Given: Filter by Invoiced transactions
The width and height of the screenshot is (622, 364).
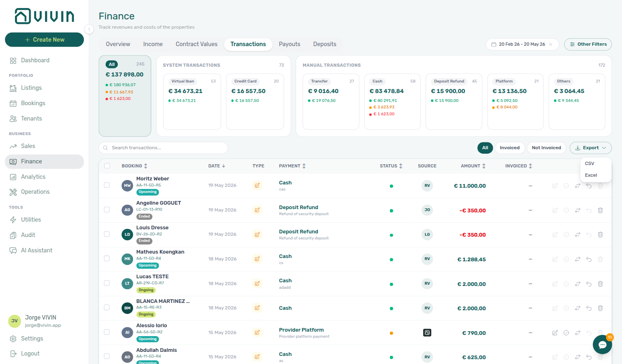Looking at the screenshot, I should 509,148.
